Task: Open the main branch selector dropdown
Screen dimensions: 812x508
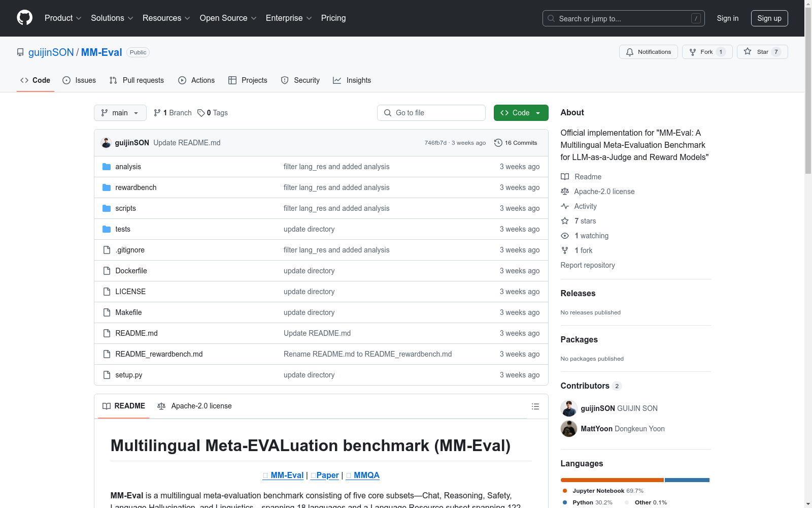Action: [120, 113]
